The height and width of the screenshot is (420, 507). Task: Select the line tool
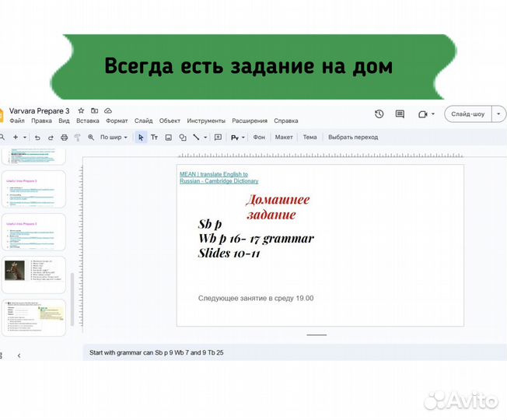[x=196, y=137]
